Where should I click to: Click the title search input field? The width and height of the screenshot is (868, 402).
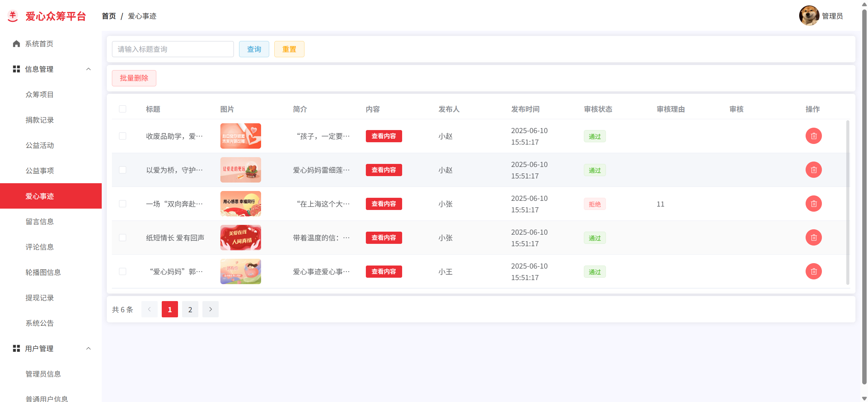(x=173, y=49)
